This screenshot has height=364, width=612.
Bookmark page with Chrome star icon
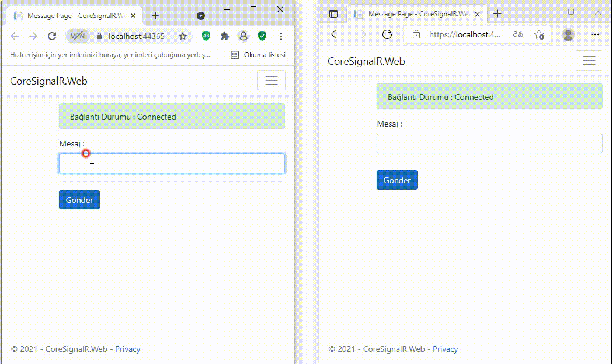183,36
